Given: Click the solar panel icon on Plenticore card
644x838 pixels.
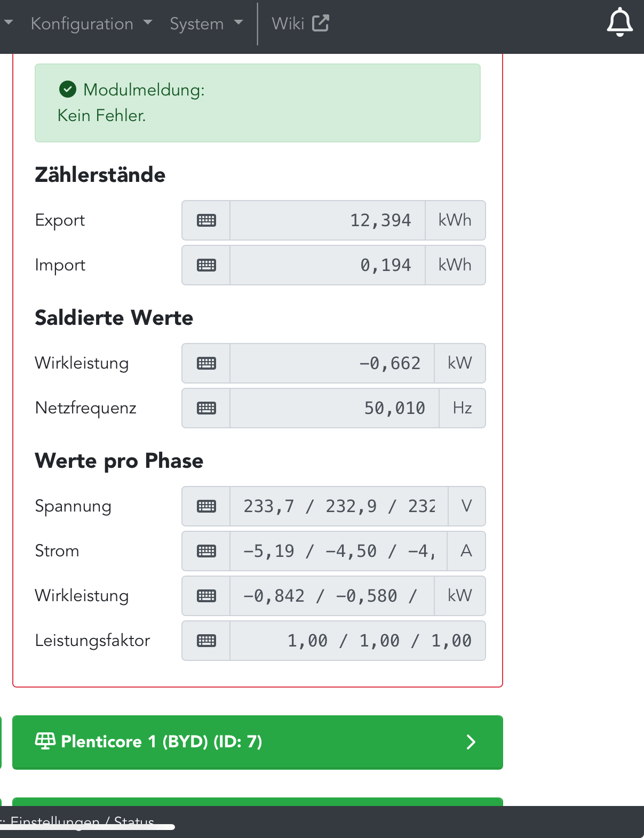Looking at the screenshot, I should click(x=45, y=741).
